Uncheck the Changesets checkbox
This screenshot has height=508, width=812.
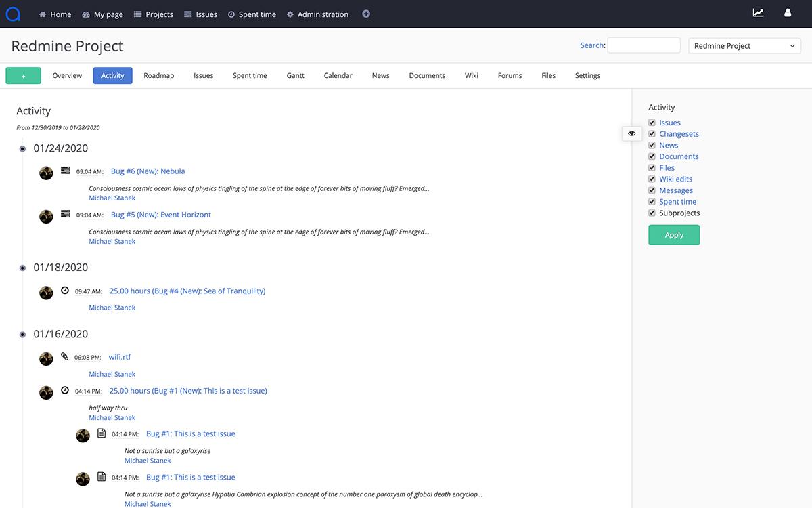[x=652, y=134]
